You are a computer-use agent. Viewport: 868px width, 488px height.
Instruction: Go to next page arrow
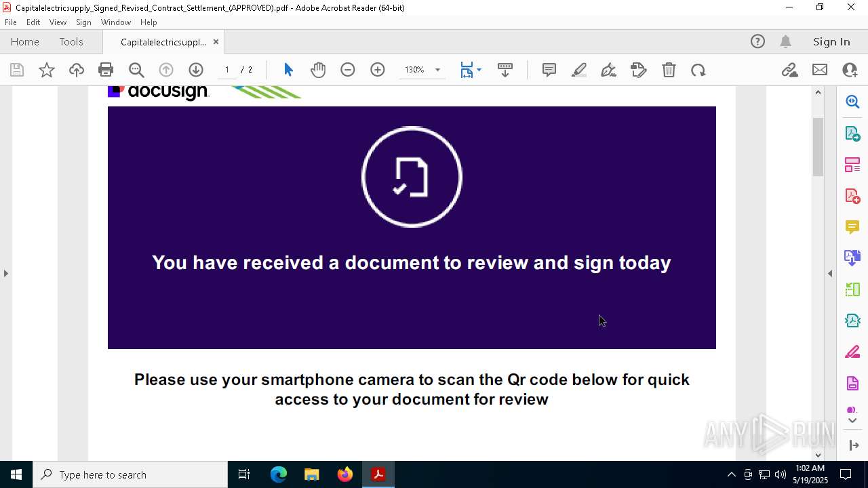pyautogui.click(x=196, y=70)
